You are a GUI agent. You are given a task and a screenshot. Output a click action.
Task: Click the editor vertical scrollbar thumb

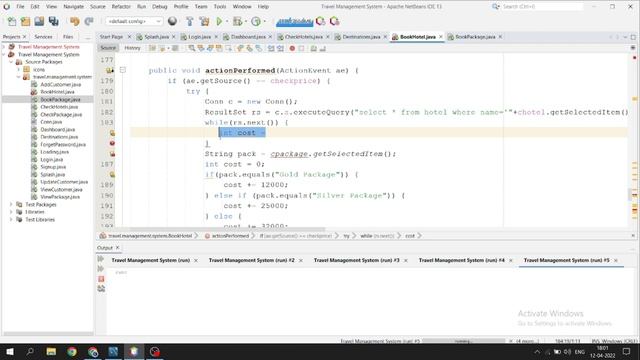pos(629,195)
